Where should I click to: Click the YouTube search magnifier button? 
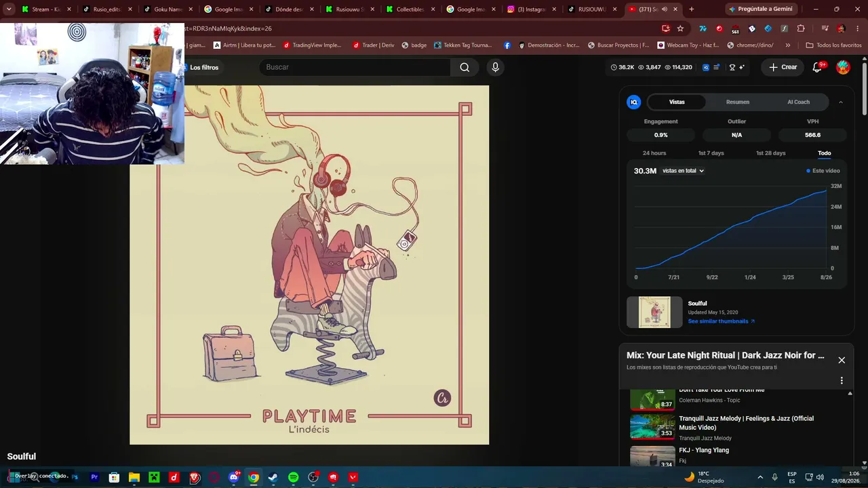click(465, 67)
